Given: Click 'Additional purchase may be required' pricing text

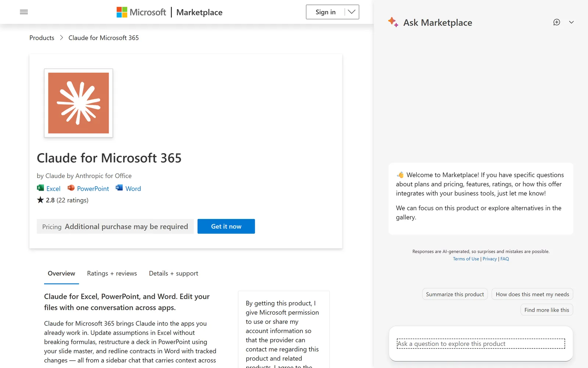Looking at the screenshot, I should coord(126,227).
